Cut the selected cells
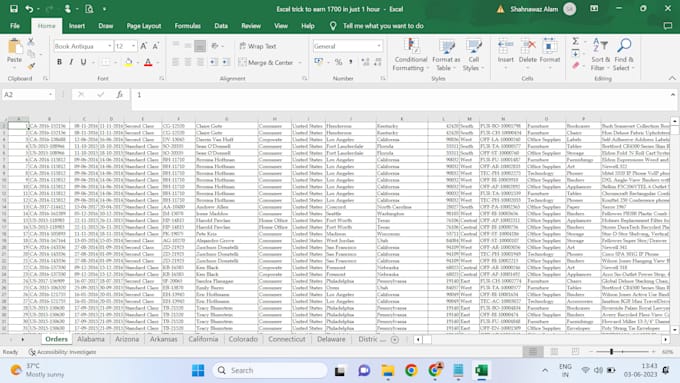Screen dimensions: 680x383 (x=31, y=42)
